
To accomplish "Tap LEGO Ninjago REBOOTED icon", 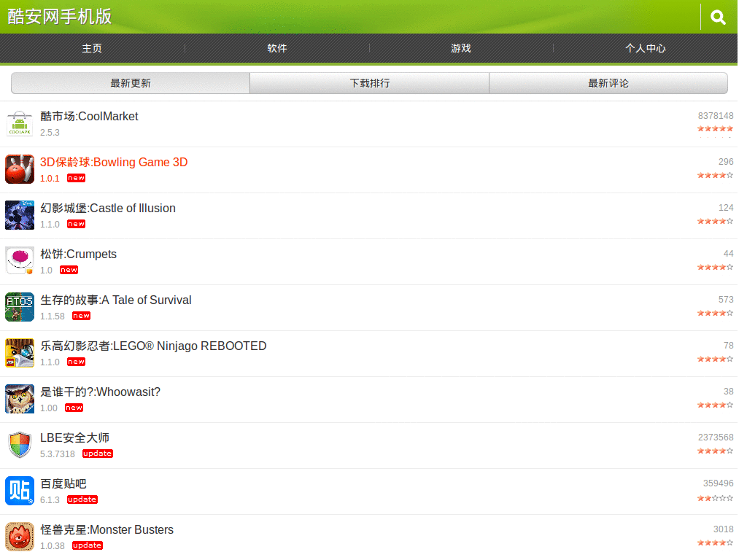I will 20,353.
